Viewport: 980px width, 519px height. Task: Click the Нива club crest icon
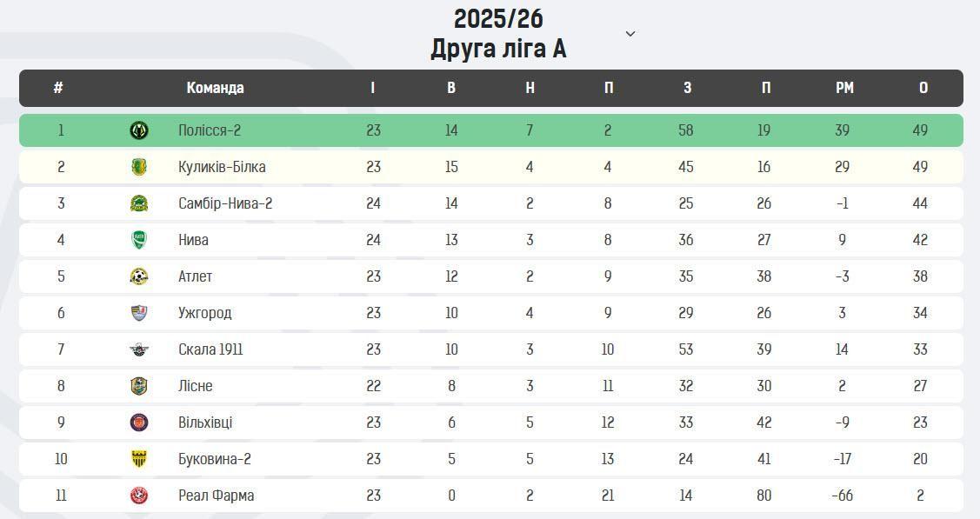(139, 240)
